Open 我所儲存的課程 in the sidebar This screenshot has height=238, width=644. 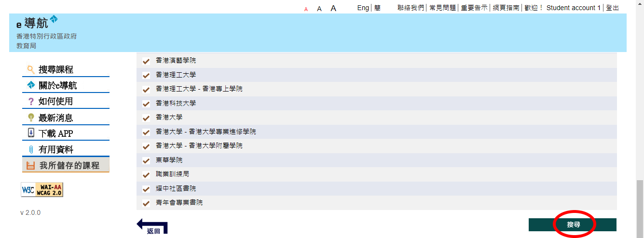66,165
